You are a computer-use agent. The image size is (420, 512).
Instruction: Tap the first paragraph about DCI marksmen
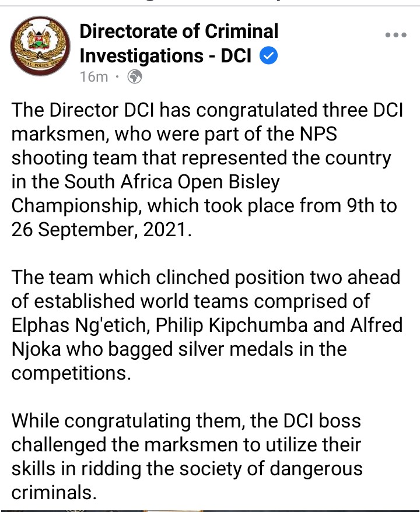click(204, 169)
